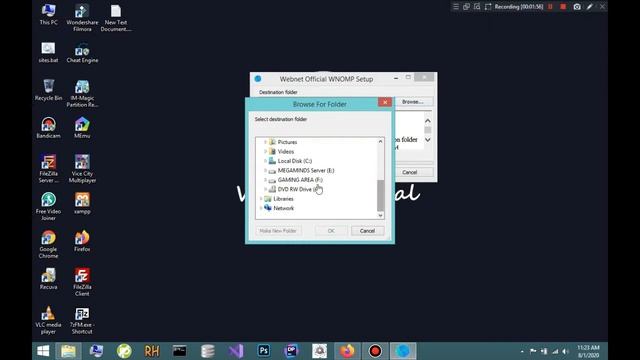Click the taskbar clock
Screen dimensions: 640x360
pyautogui.click(x=589, y=351)
